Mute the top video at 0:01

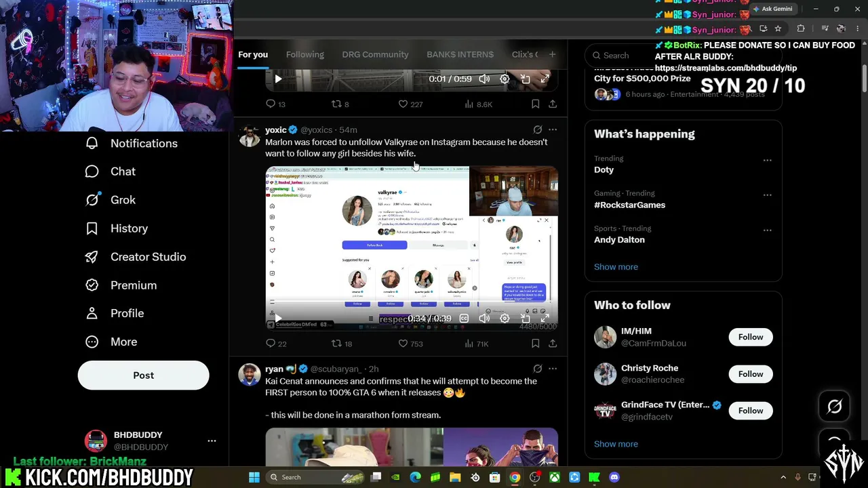click(x=484, y=79)
